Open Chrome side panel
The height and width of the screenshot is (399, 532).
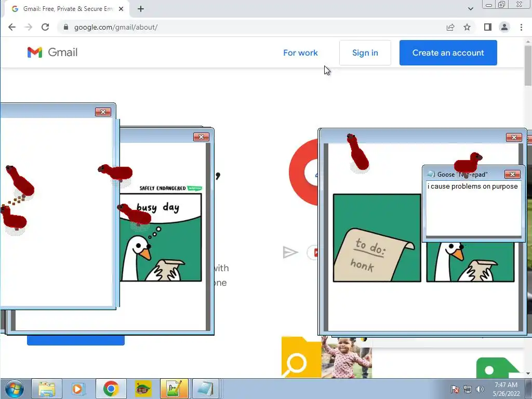(487, 27)
